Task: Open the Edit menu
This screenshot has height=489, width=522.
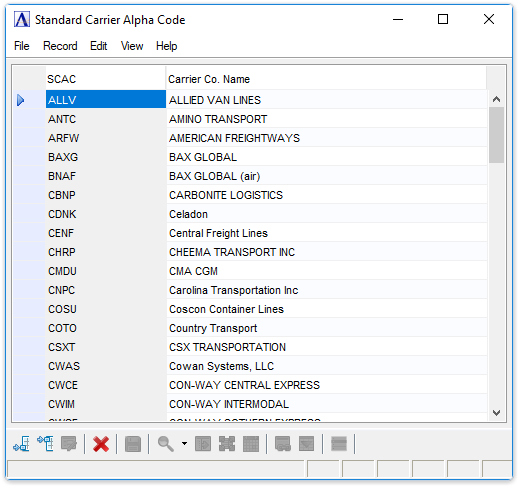Action: point(99,46)
